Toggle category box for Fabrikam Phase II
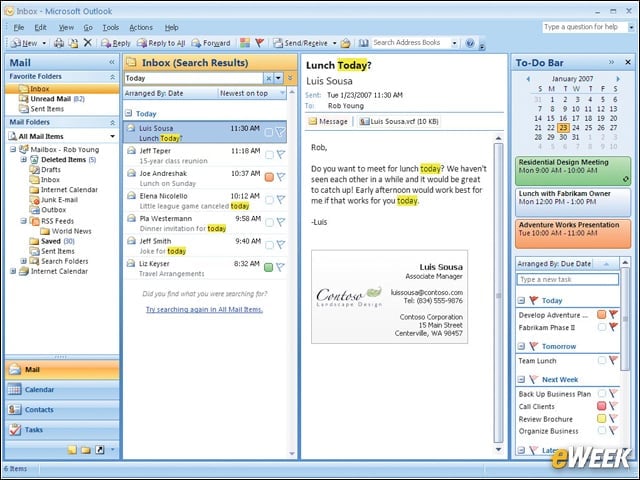This screenshot has width=640, height=480. pos(602,327)
